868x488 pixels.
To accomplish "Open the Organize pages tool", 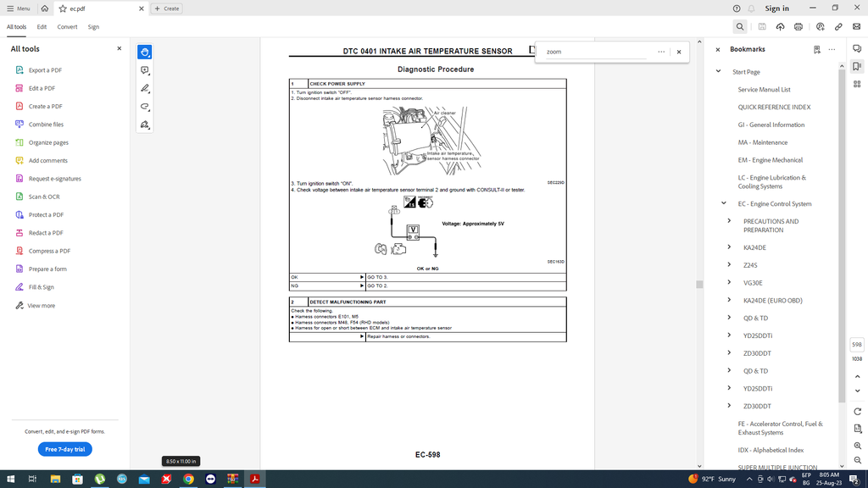I will (42, 142).
